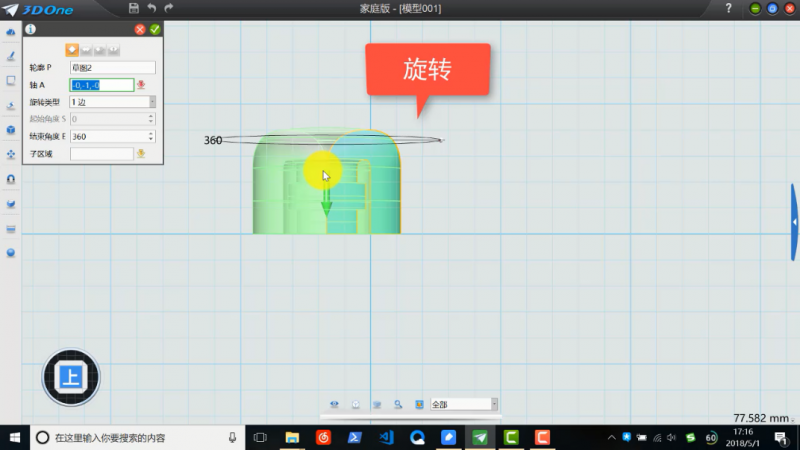Open the basic shapes tool in left sidebar
This screenshot has height=450, width=800.
[11, 32]
